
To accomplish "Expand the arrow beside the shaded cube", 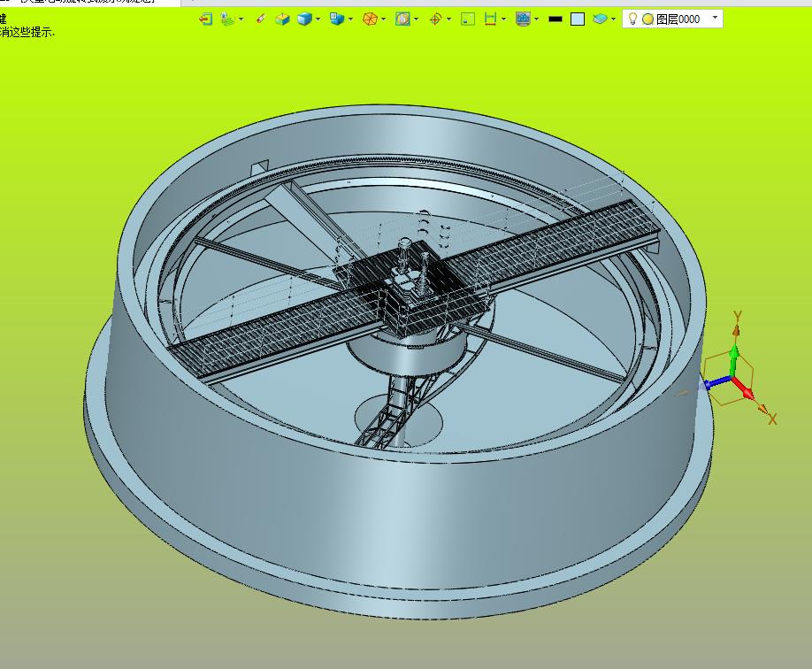I will coord(318,19).
